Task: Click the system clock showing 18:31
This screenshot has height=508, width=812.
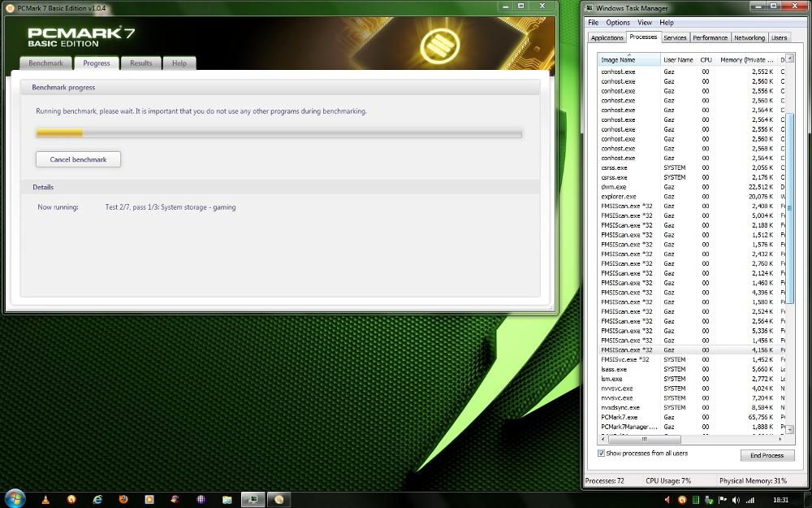Action: [780, 500]
